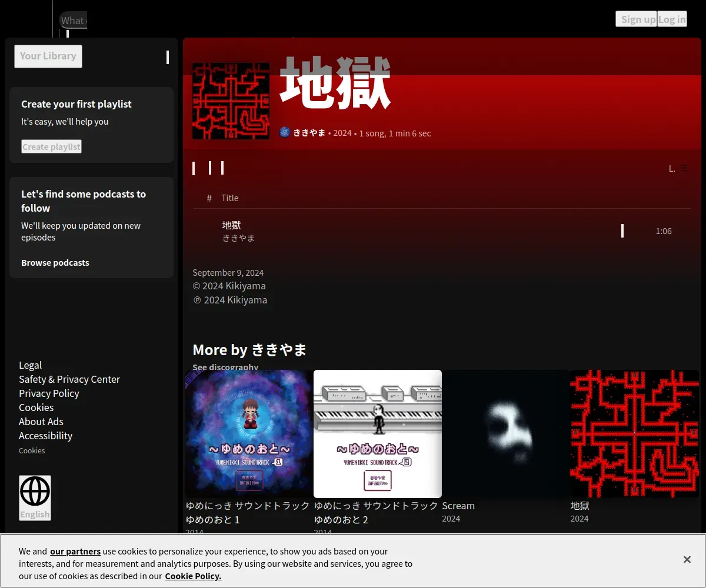This screenshot has height=588, width=706.
Task: Open Your Library
Action: 48,56
